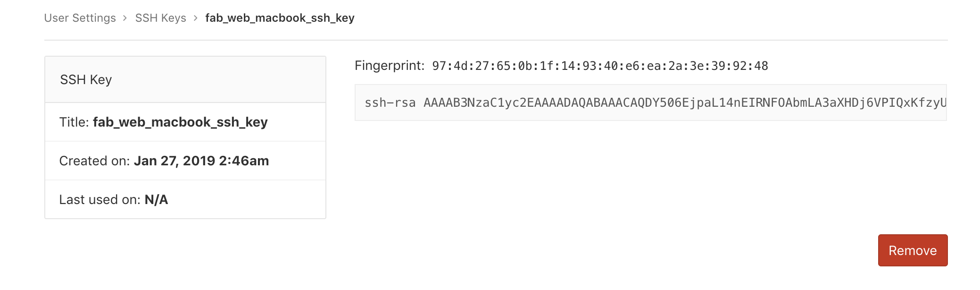Click the Jan 27, 2019 2:46am date

click(x=201, y=161)
